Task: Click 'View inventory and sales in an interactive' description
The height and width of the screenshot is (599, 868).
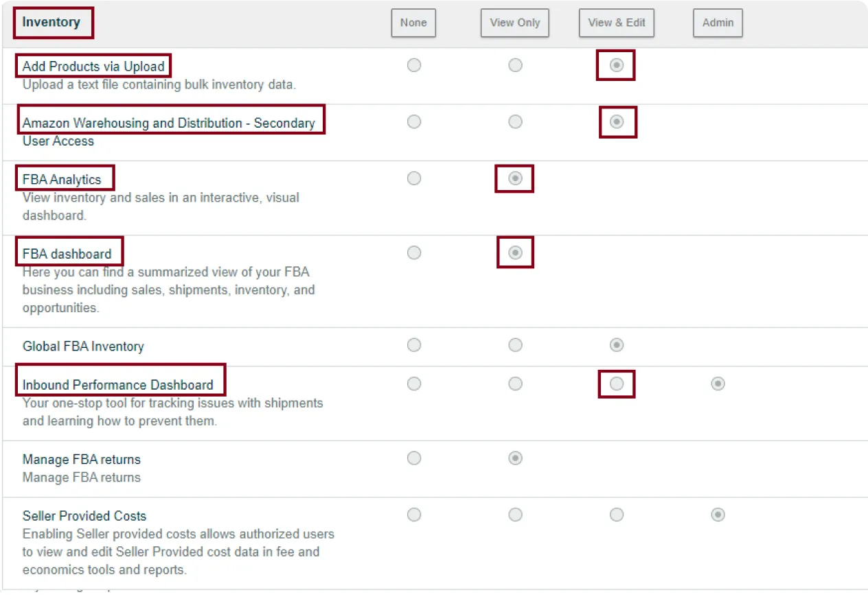Action: pyautogui.click(x=161, y=207)
